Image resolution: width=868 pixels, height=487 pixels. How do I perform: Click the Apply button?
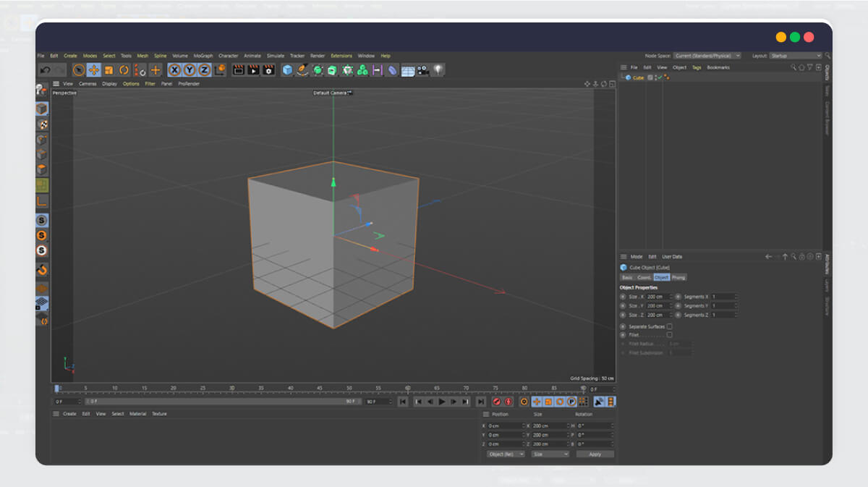click(x=595, y=454)
